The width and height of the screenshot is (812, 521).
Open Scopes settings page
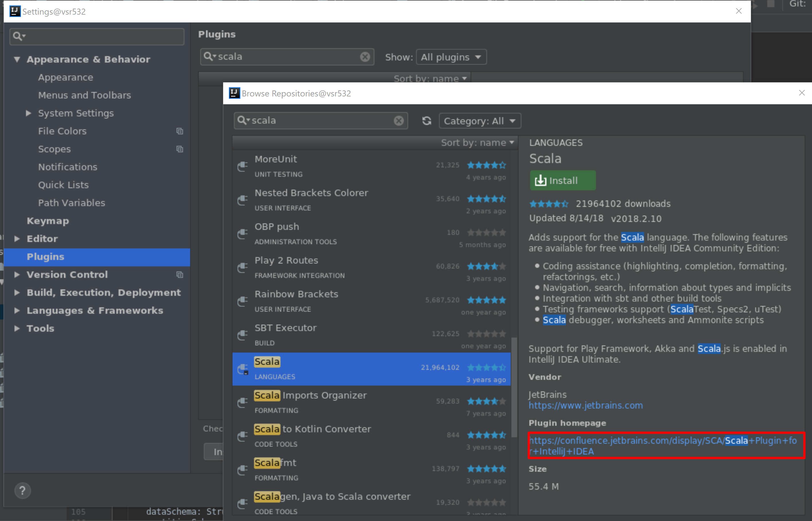54,149
